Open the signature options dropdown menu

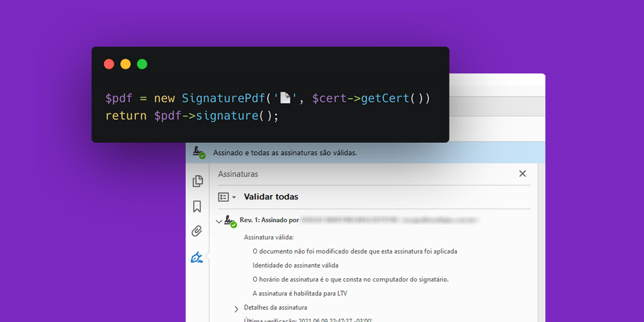pos(227,197)
